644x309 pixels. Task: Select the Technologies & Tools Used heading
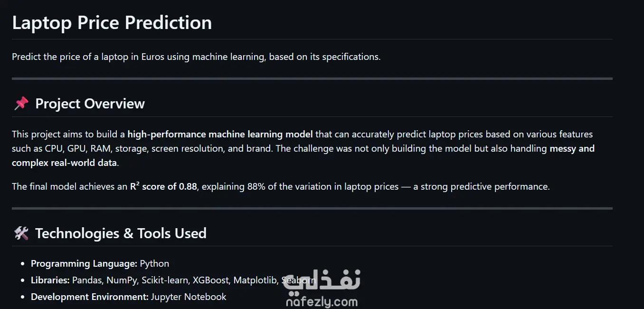[121, 233]
